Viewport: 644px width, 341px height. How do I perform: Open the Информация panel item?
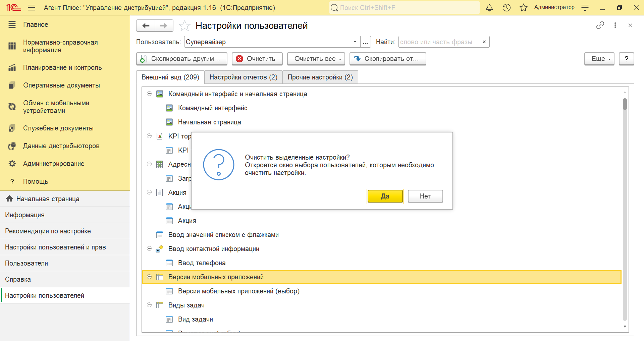tap(65, 215)
